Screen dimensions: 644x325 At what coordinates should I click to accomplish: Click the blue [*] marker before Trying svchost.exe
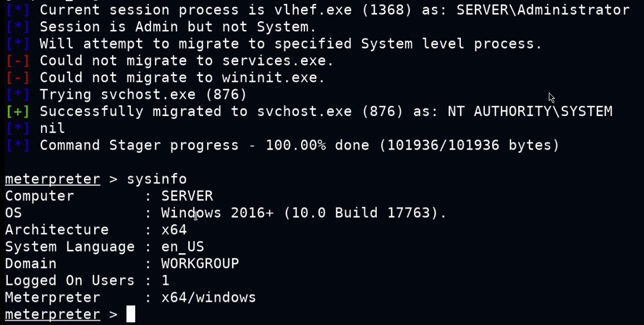tap(18, 95)
